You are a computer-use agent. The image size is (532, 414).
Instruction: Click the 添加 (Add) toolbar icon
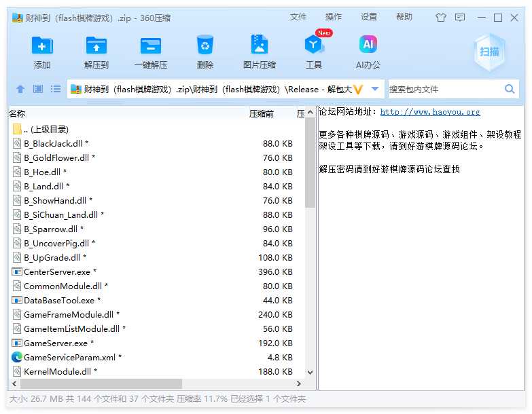[x=42, y=45]
